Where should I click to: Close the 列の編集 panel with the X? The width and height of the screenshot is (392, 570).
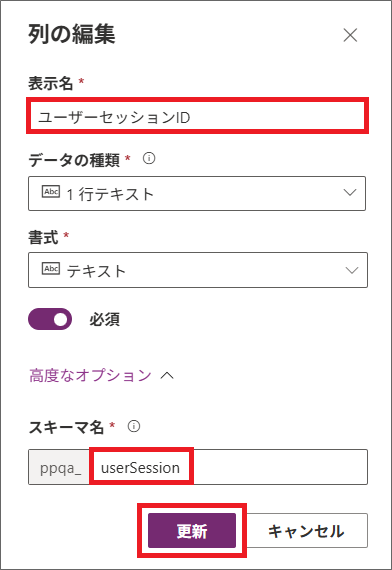pos(350,35)
